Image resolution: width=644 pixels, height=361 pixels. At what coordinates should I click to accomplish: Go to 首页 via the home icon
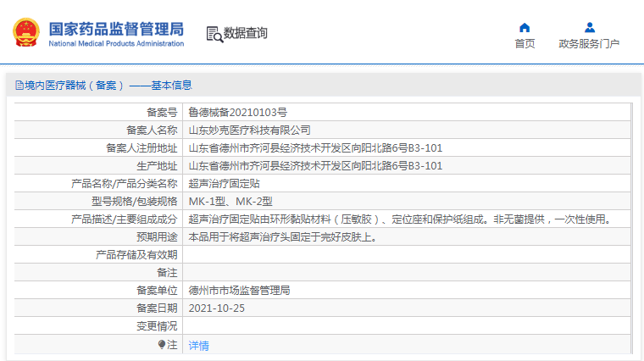525,27
